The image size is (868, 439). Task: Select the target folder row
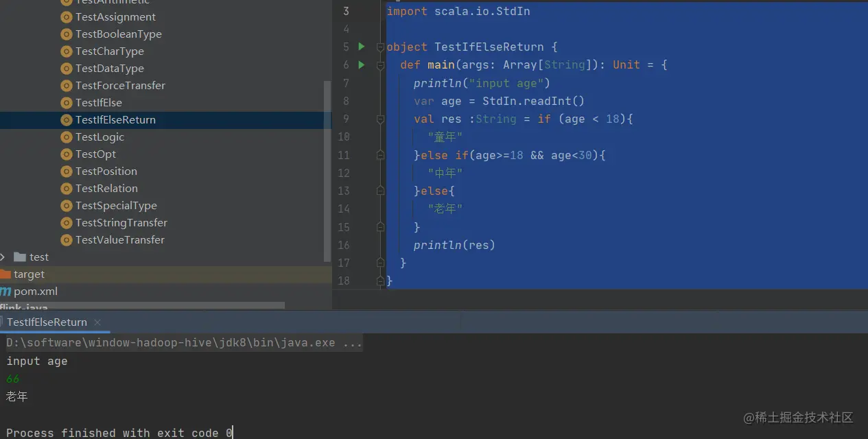click(x=165, y=274)
